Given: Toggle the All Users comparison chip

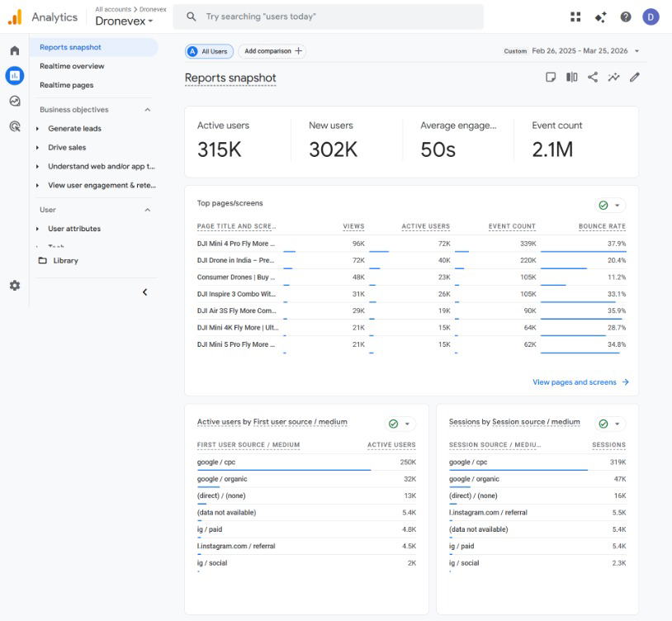Looking at the screenshot, I should click(x=209, y=51).
